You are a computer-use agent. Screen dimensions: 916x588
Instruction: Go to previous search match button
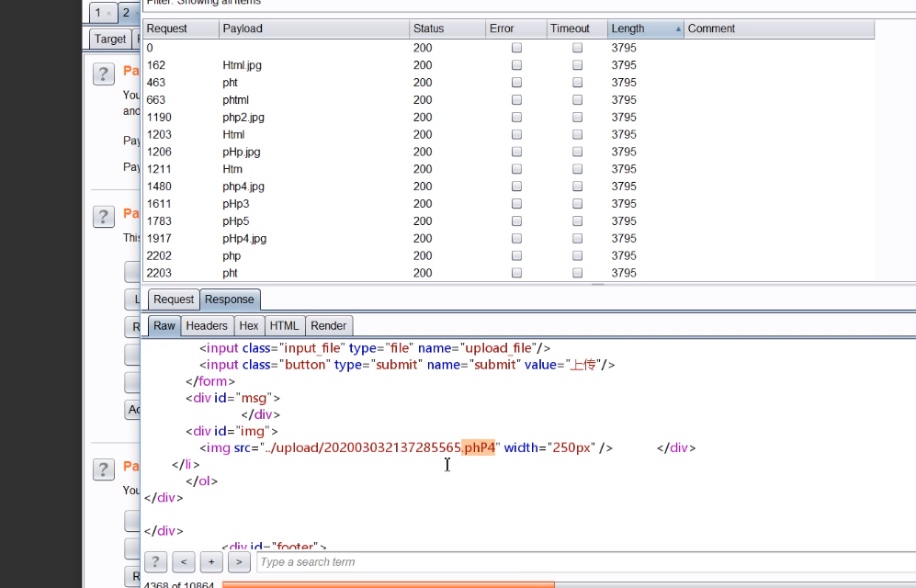[x=184, y=561]
